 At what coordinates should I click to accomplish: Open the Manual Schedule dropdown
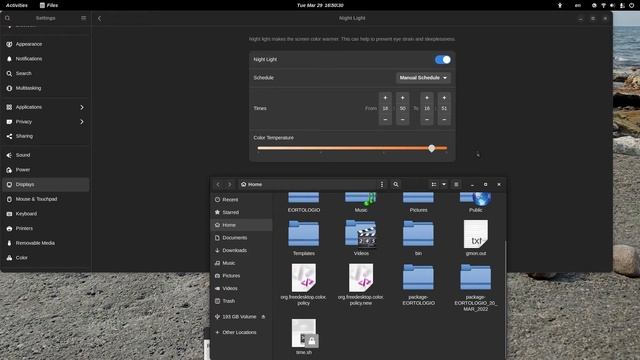pos(423,78)
